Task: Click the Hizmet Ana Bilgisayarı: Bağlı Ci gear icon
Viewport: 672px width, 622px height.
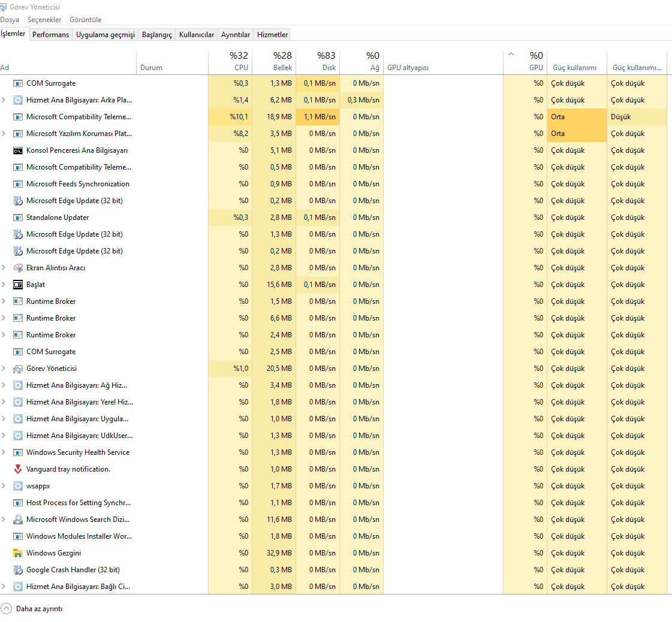Action: (17, 587)
